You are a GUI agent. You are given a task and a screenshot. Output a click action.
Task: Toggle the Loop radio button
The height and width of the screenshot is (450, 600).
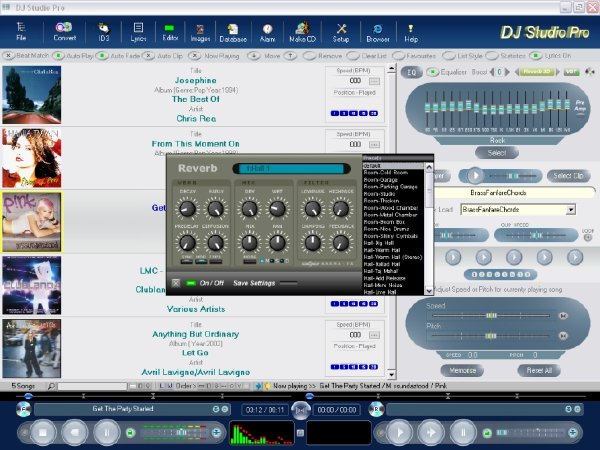[x=588, y=238]
